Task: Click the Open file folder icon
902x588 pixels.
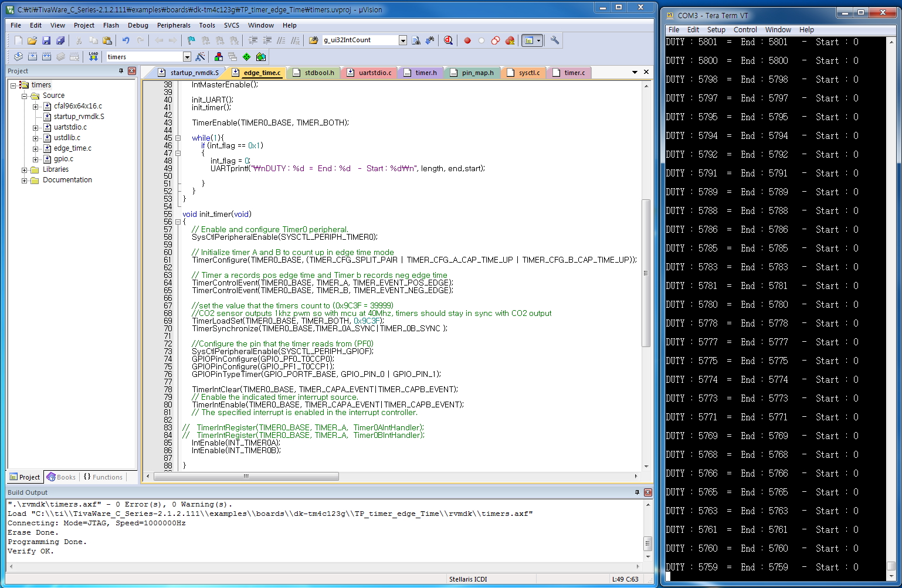Action: point(32,40)
